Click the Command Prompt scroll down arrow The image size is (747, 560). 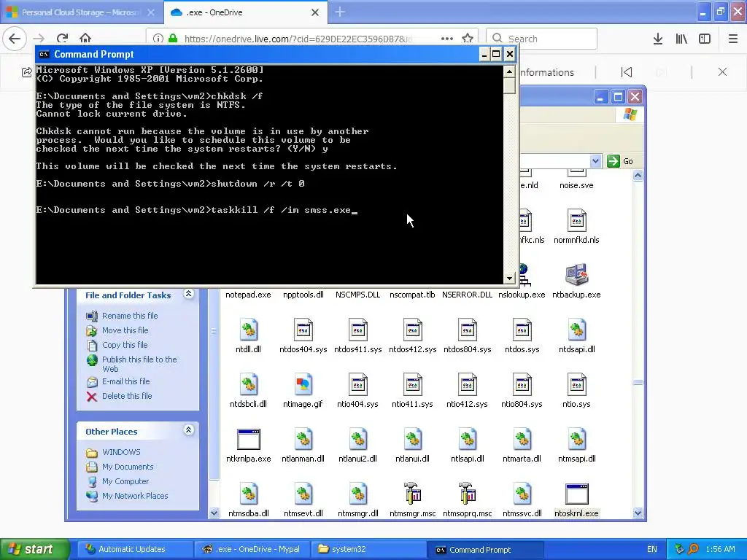click(509, 278)
